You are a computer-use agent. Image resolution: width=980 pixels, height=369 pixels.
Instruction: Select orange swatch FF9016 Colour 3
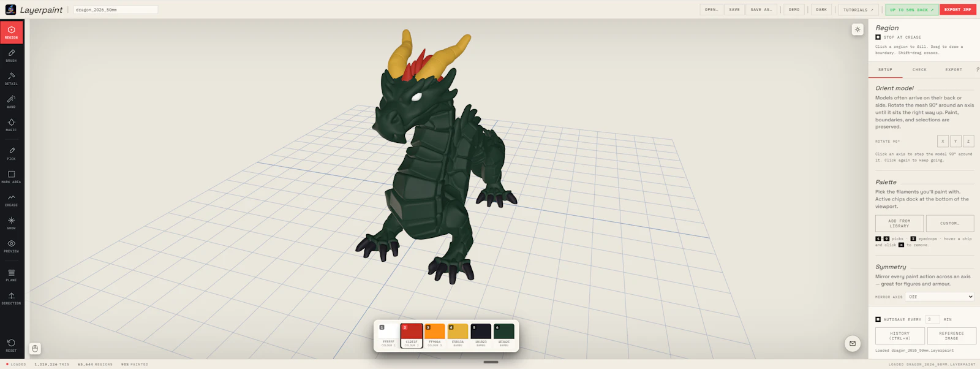[434, 336]
